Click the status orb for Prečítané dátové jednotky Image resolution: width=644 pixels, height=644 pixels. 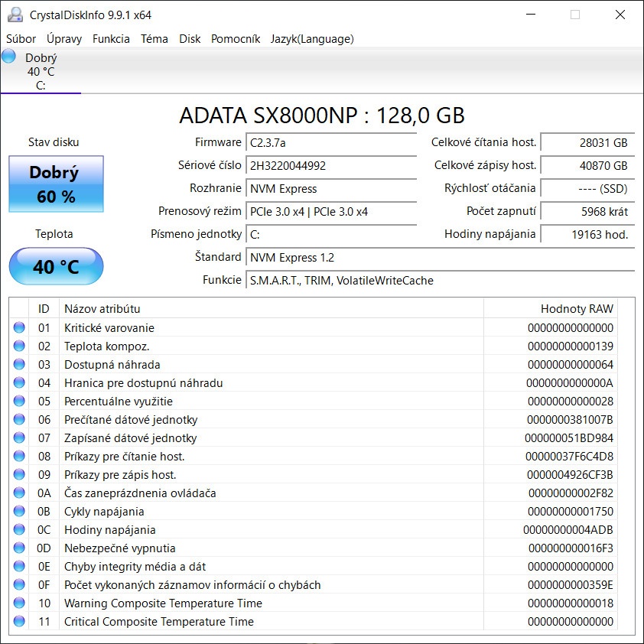[19, 419]
